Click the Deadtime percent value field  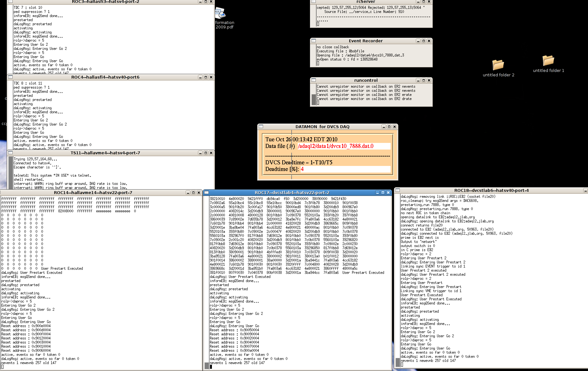pyautogui.click(x=345, y=169)
